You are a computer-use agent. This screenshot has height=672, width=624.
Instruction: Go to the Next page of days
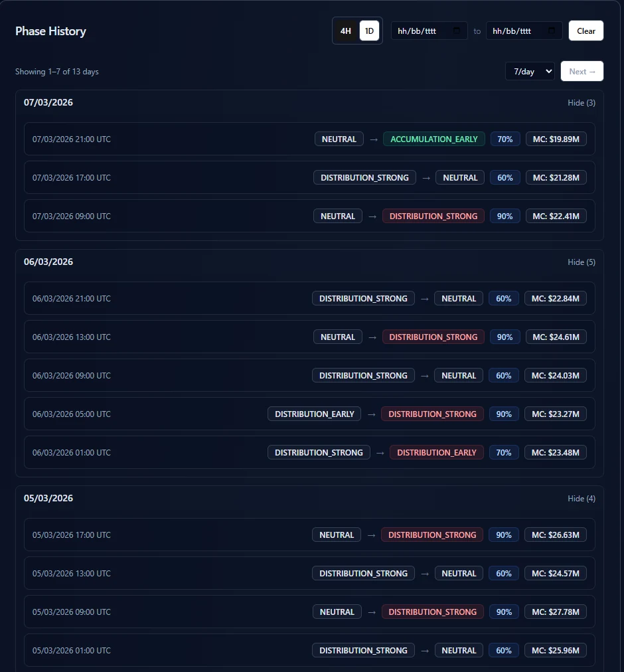[x=582, y=72]
